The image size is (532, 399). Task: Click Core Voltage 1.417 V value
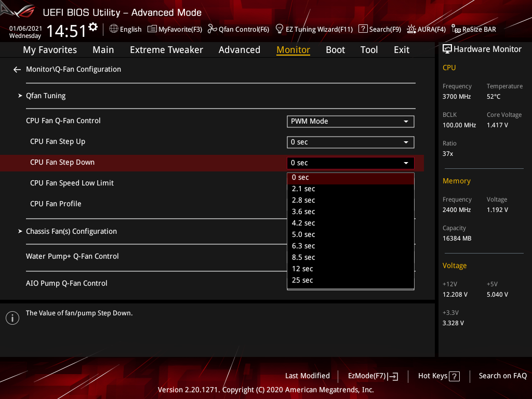(x=497, y=125)
